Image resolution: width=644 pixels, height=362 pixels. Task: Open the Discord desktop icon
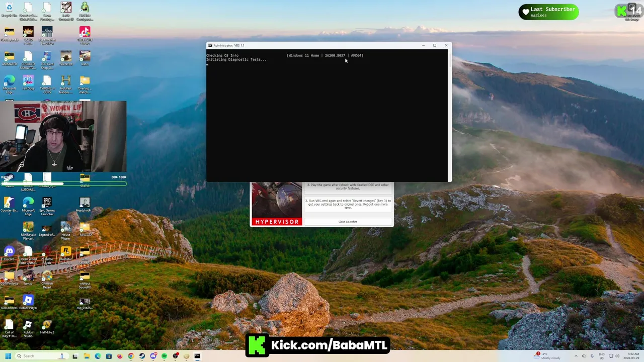click(x=9, y=253)
